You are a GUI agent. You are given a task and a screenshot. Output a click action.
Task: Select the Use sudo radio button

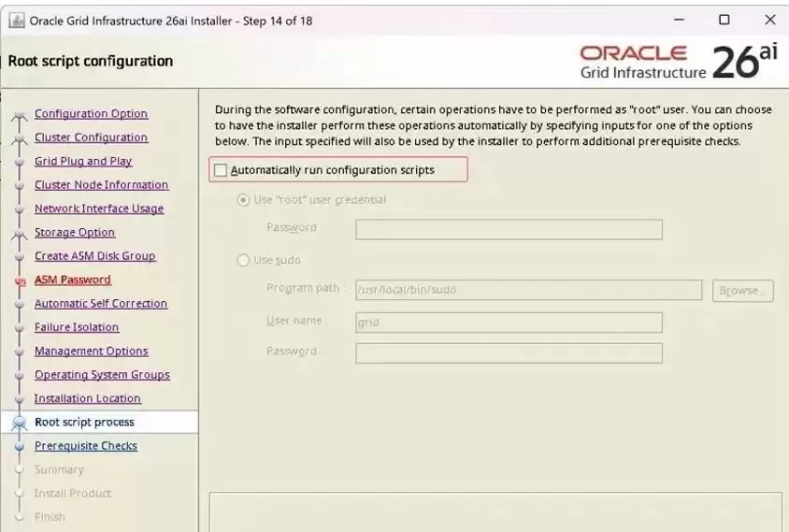[x=243, y=260]
